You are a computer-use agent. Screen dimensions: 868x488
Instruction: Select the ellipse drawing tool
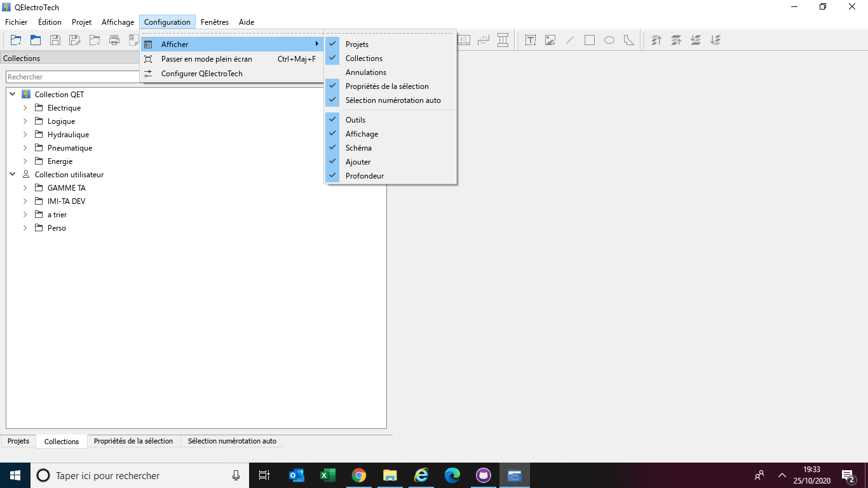(x=609, y=40)
